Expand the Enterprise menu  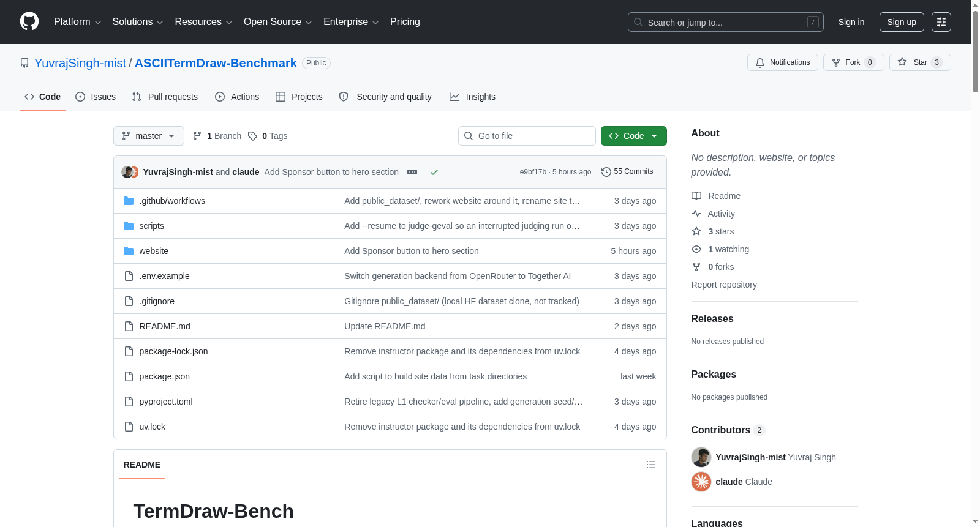[x=351, y=22]
